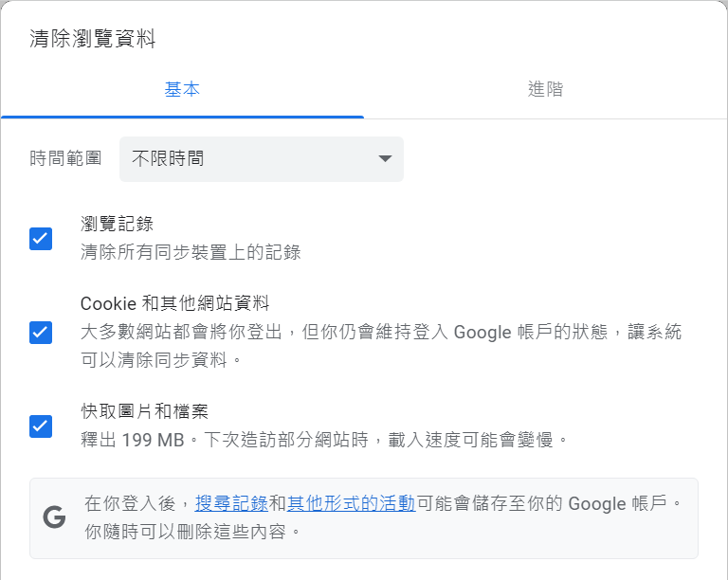Click the 時間範圍 label
Viewport: 728px width, 580px height.
pos(65,158)
